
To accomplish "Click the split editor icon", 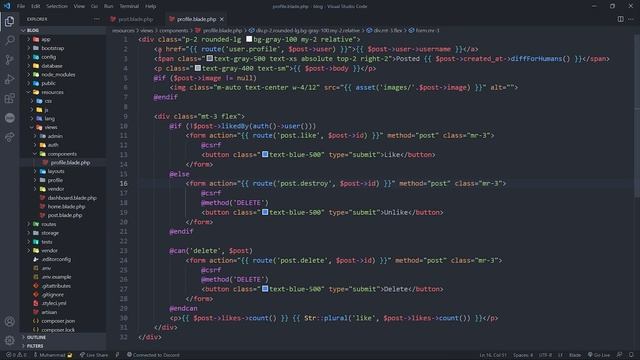I will tap(620, 19).
